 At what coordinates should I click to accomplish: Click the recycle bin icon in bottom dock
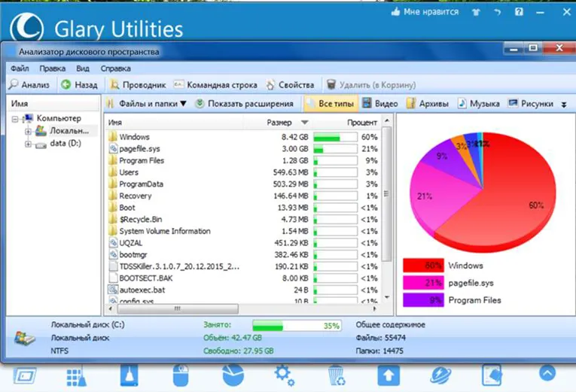[337, 375]
